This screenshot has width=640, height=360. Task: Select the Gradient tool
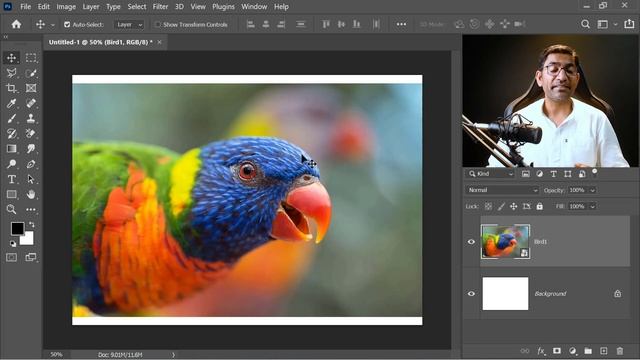coord(11,149)
